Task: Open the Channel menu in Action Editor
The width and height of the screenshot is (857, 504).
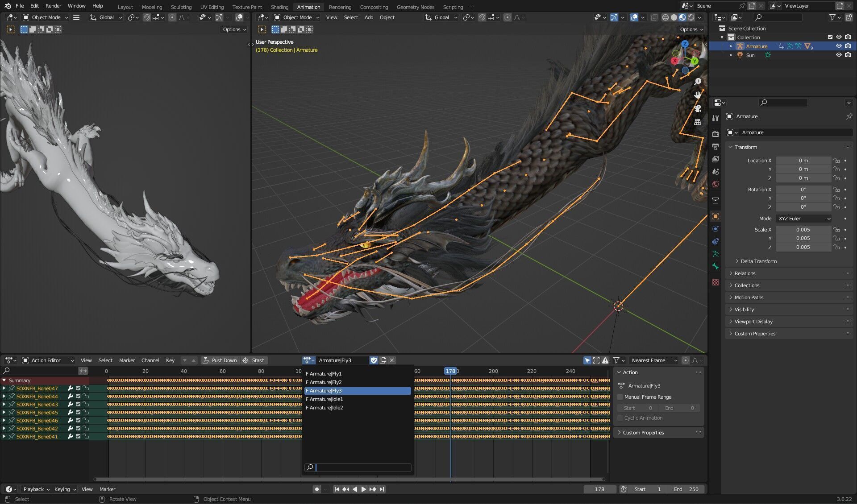Action: point(150,360)
